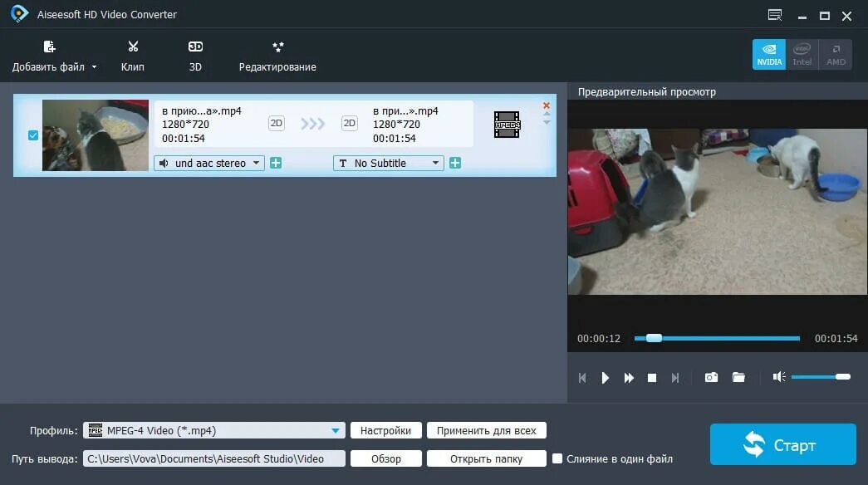868x485 pixels.
Task: Mute the preview volume
Action: 779,377
